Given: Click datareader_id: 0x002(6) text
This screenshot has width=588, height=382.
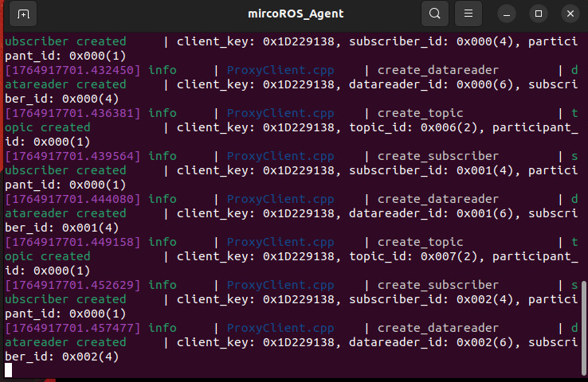Looking at the screenshot, I should click(x=432, y=342).
